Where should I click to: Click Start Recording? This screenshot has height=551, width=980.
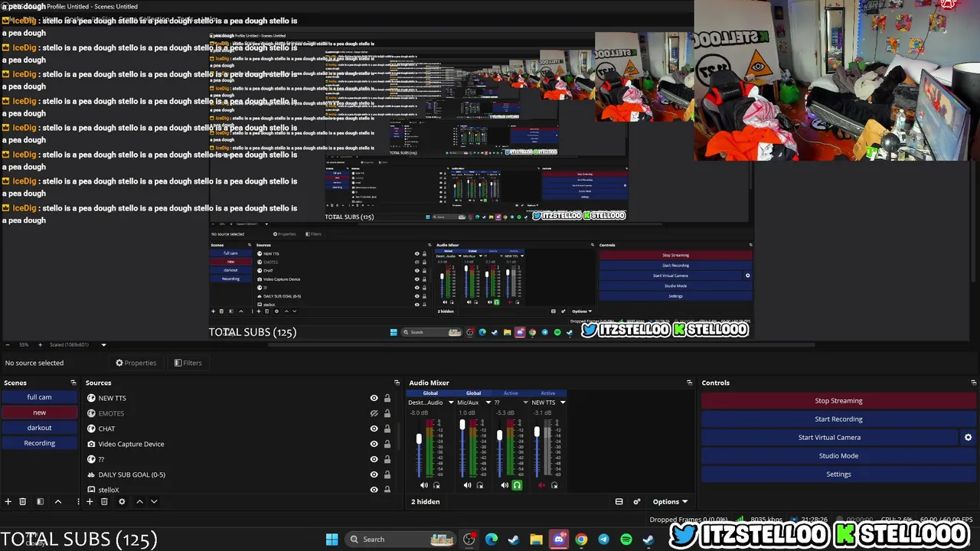[838, 419]
